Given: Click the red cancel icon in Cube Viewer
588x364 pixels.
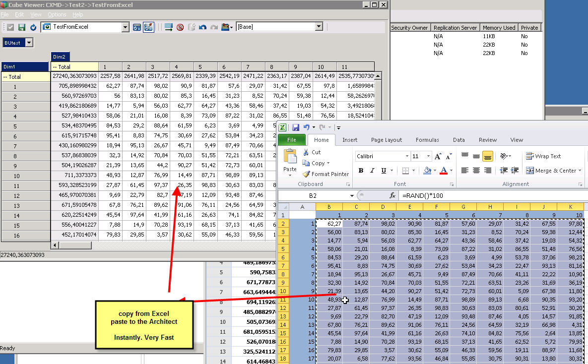Looking at the screenshot, I should (180, 27).
